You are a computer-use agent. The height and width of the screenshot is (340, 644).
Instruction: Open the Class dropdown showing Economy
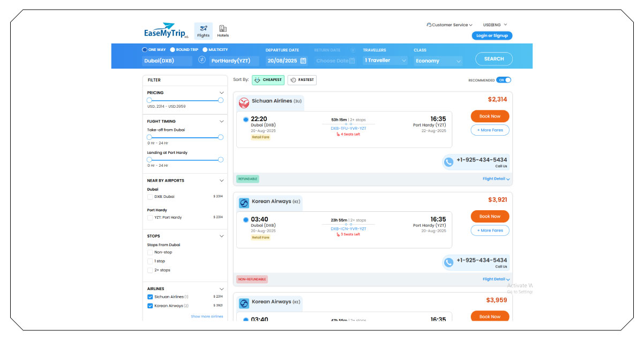pos(438,61)
